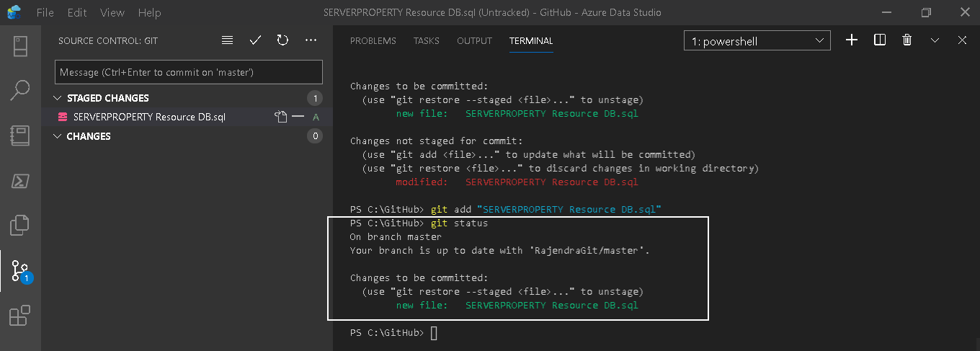Create a new terminal with plus button
This screenshot has height=351, width=980.
(x=852, y=40)
